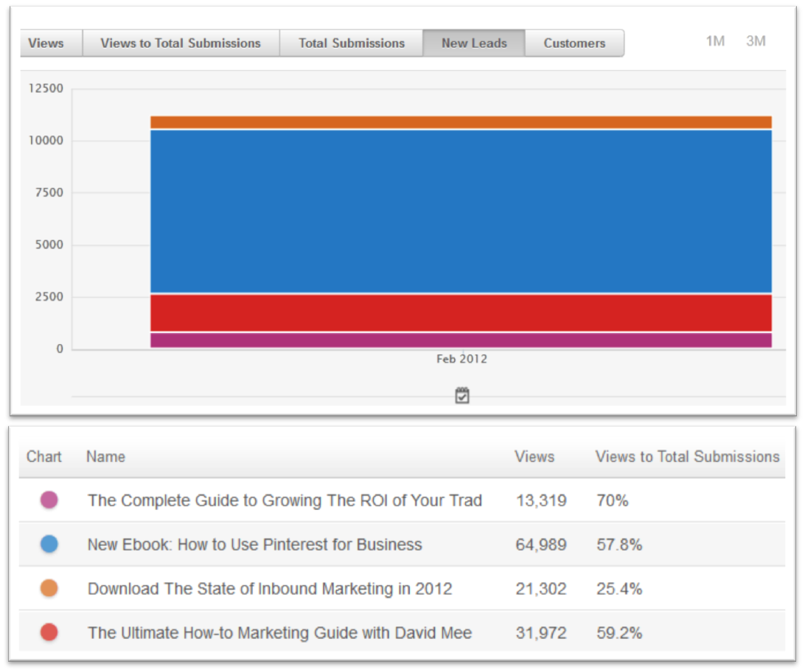
Task: Open Download The State of Inbound Marketing
Action: (270, 589)
